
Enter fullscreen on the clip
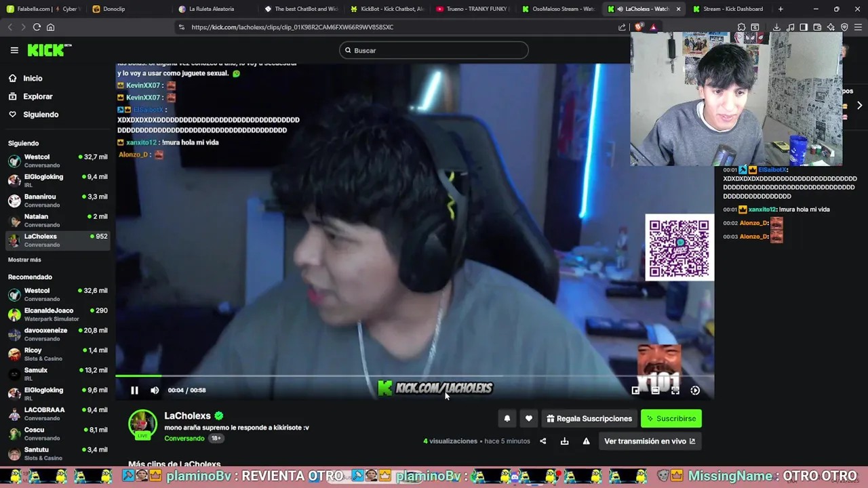point(675,390)
